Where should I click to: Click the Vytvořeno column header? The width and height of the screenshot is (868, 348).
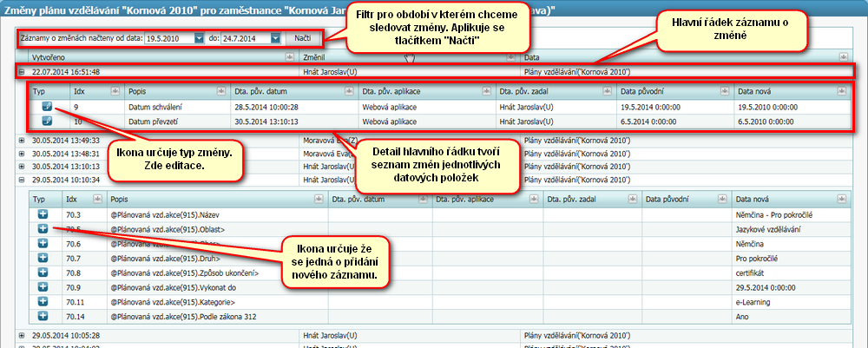click(163, 57)
